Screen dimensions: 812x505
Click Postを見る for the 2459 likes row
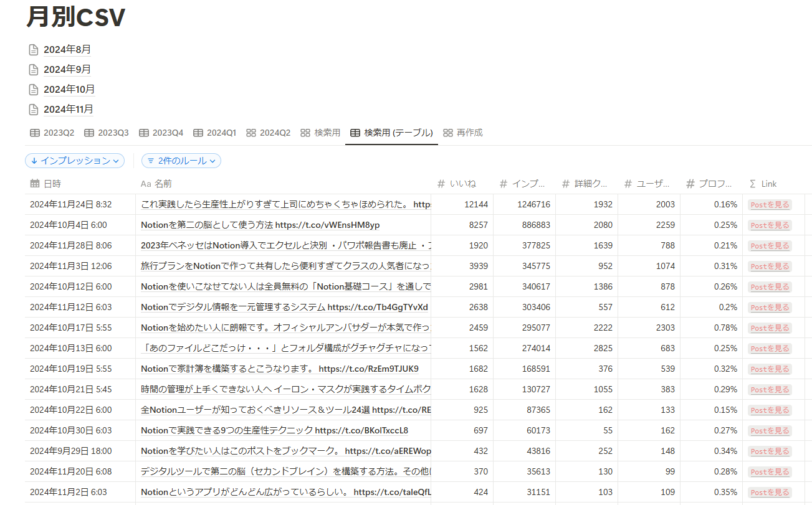click(x=770, y=328)
